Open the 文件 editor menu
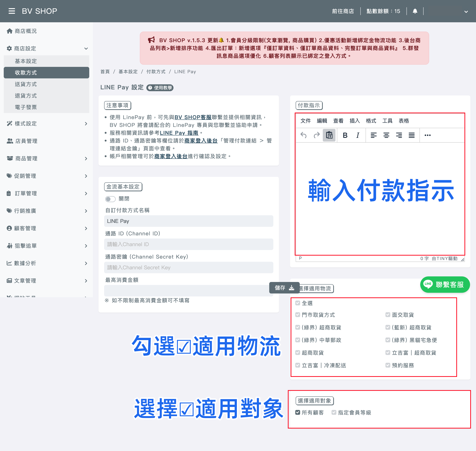Viewport: 476px width, 451px height. point(305,121)
